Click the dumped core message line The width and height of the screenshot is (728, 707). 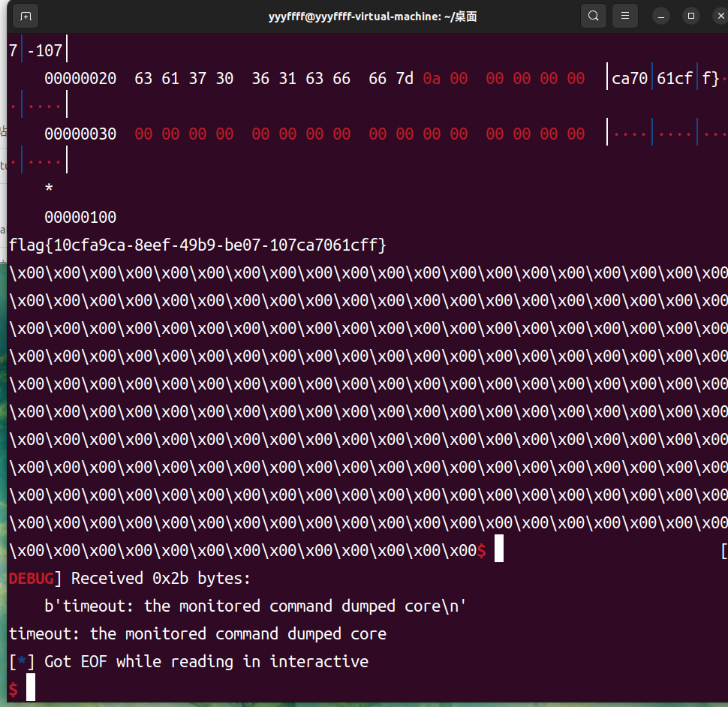click(x=197, y=633)
